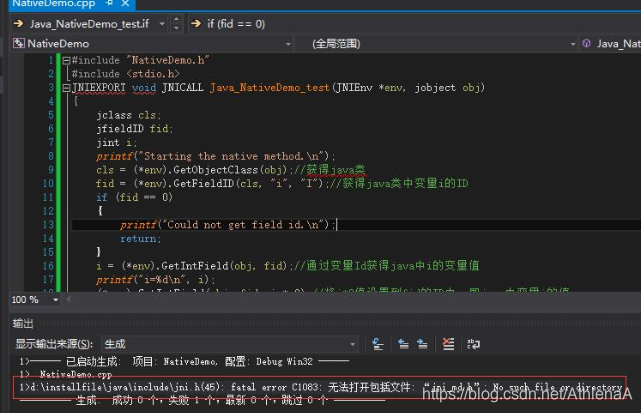This screenshot has width=643, height=413.
Task: Clear all output with the red X icon
Action: coord(448,344)
